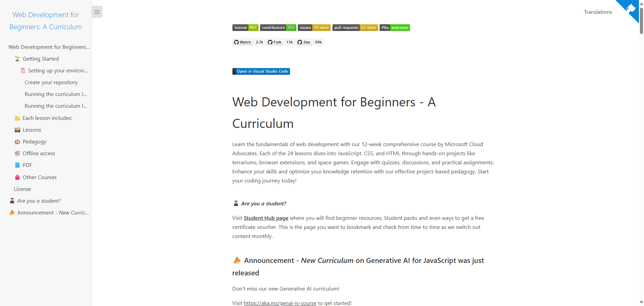The image size is (644, 306).
Task: Select the Lessons film-frames icon in sidebar
Action: [x=18, y=130]
